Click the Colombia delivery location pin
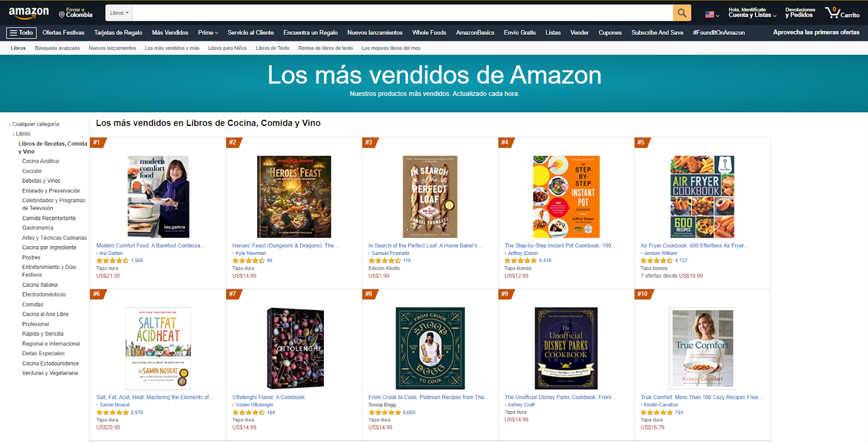This screenshot has height=443, width=868. (x=76, y=12)
